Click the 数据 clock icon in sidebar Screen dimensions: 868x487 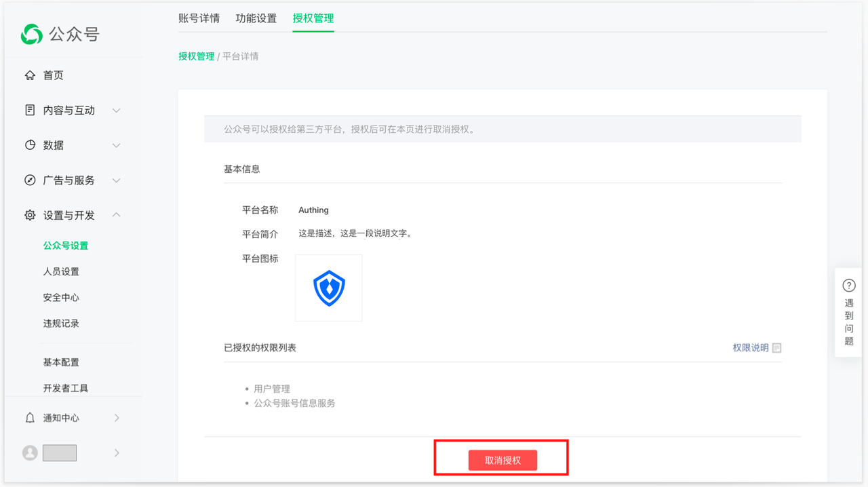tap(30, 145)
